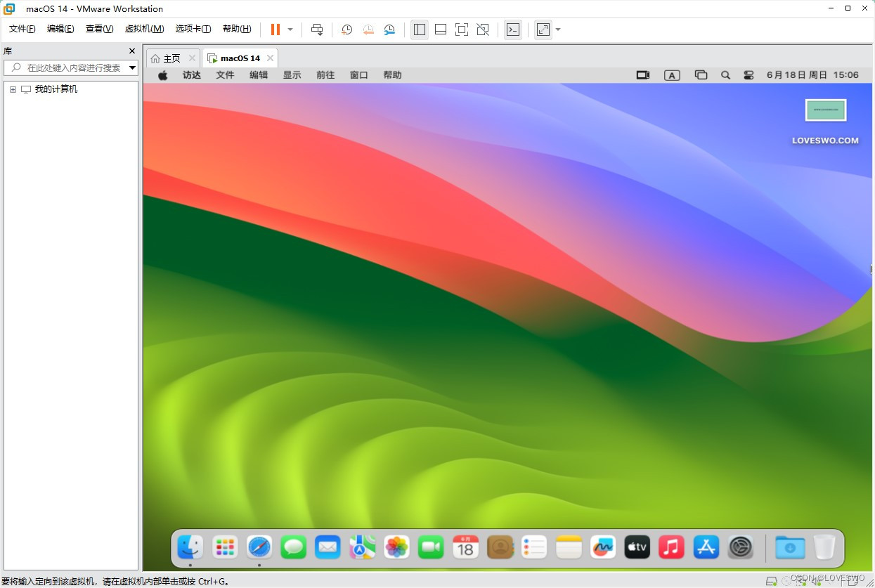The width and height of the screenshot is (875, 588).
Task: Click the stretch guest display icon
Action: pyautogui.click(x=543, y=30)
